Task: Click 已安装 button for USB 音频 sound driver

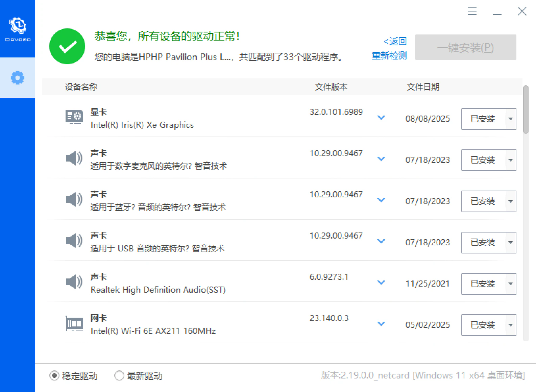Action: [483, 243]
